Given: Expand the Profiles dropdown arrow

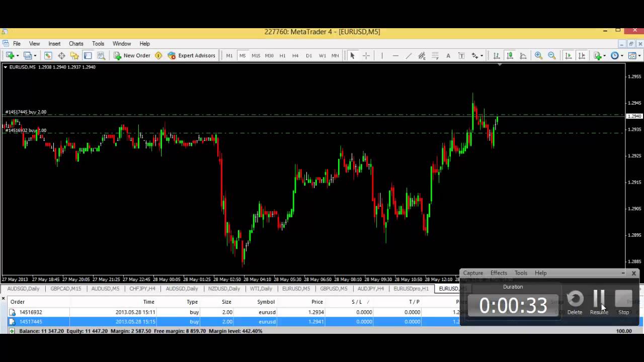Looking at the screenshot, I should 35,55.
